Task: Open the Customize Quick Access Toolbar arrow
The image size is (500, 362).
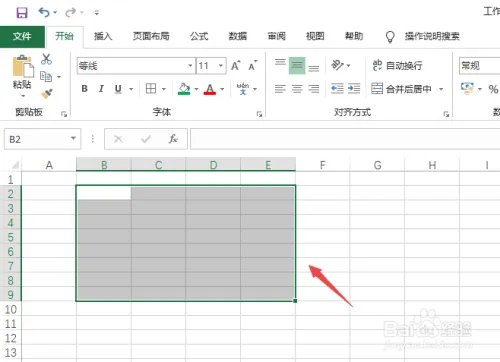Action: coord(97,13)
